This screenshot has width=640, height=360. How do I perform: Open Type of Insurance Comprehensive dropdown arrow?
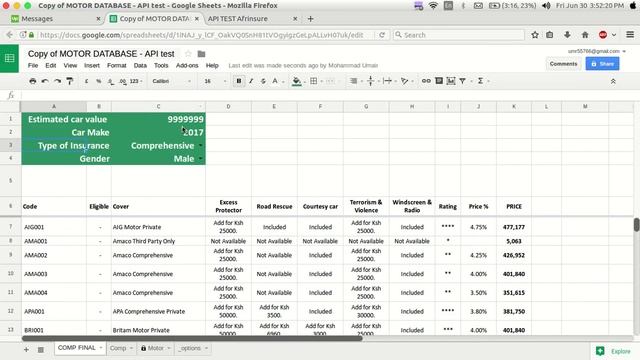[201, 146]
